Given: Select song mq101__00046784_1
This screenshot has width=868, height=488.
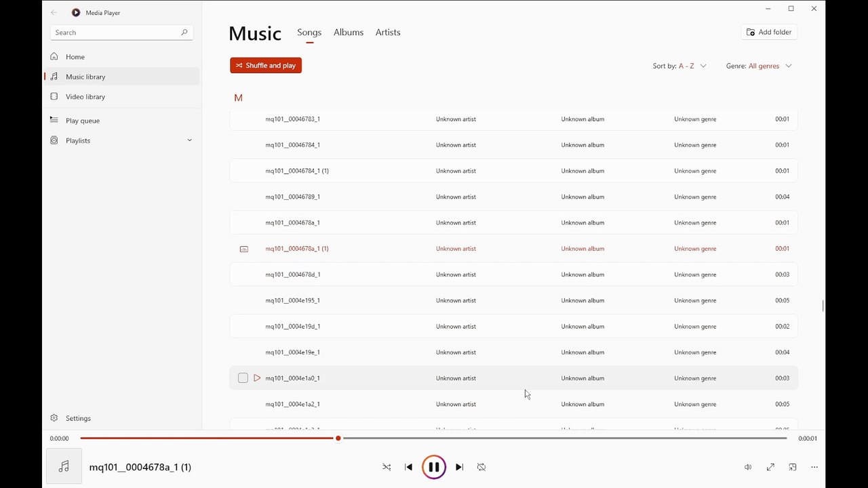Looking at the screenshot, I should pos(513,144).
